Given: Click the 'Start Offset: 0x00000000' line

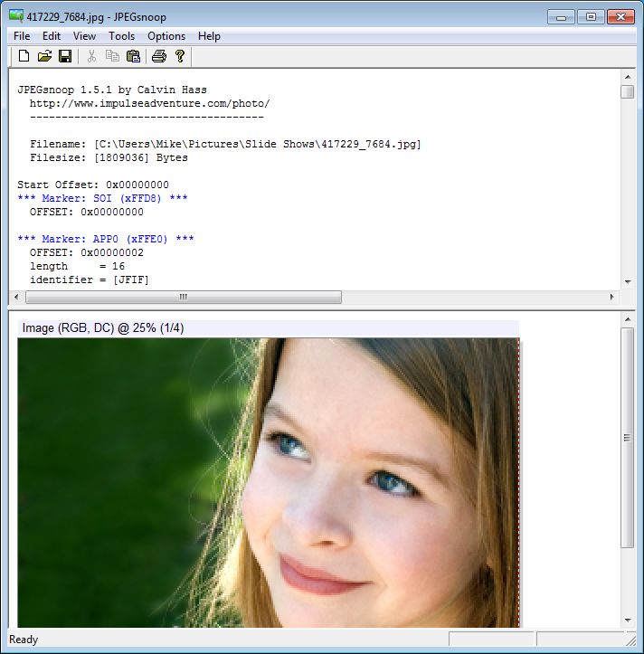Looking at the screenshot, I should pyautogui.click(x=93, y=185).
